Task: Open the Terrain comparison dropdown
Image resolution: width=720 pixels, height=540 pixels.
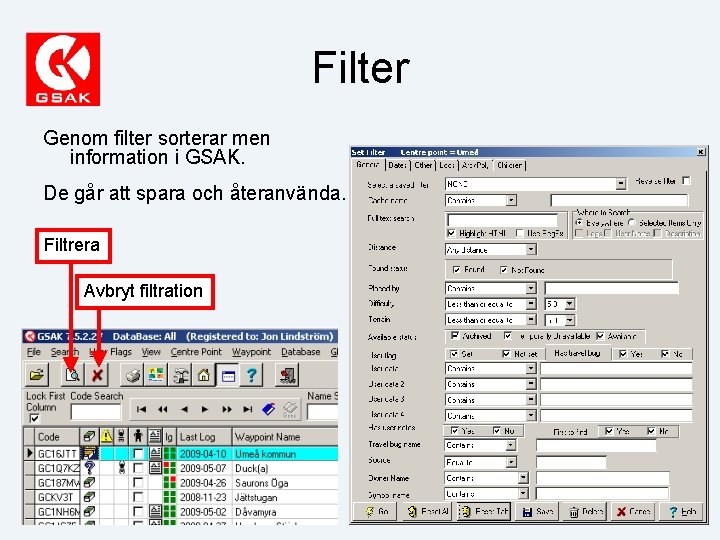Action: point(531,320)
